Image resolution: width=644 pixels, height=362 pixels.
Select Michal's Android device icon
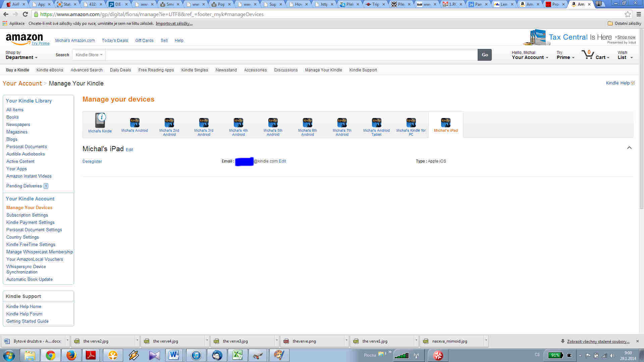(x=135, y=123)
